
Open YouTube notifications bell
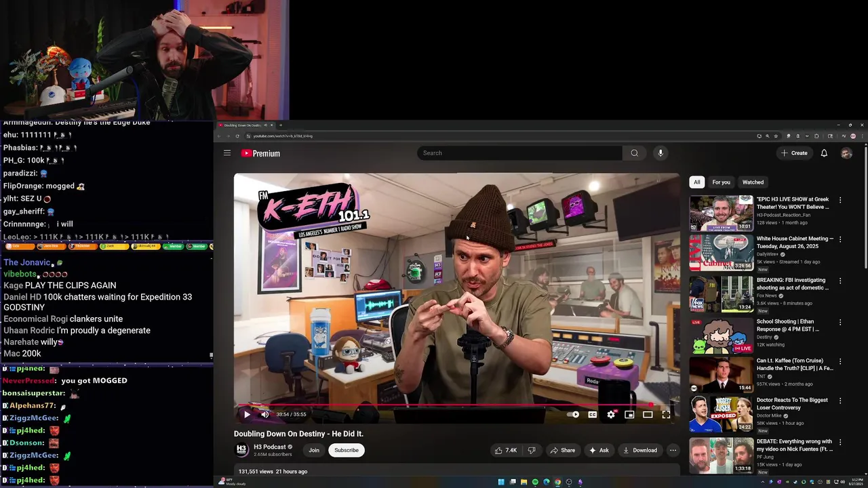[x=824, y=153]
